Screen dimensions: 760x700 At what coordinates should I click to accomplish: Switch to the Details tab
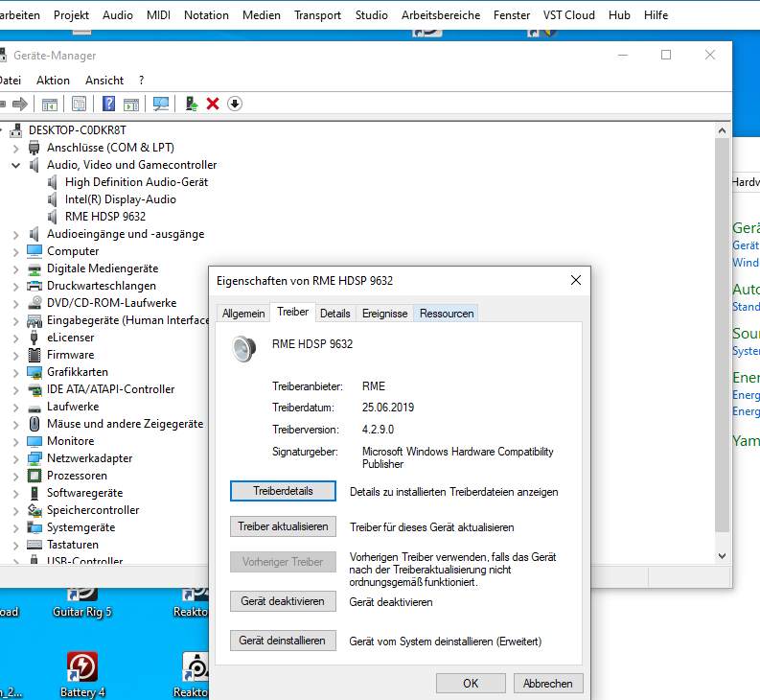334,314
